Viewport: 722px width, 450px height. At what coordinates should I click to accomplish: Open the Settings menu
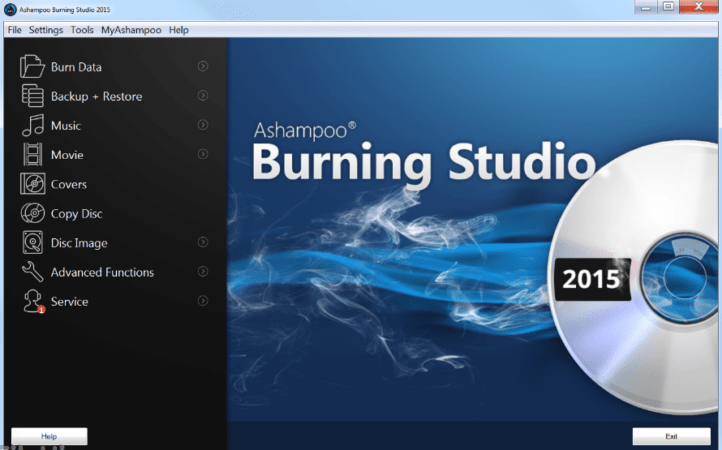(46, 30)
